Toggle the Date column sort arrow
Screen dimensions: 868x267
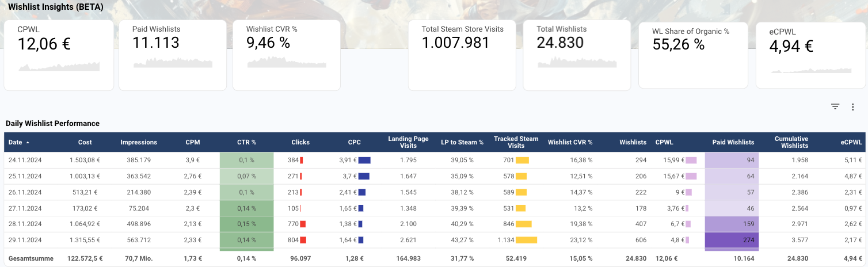pos(28,142)
